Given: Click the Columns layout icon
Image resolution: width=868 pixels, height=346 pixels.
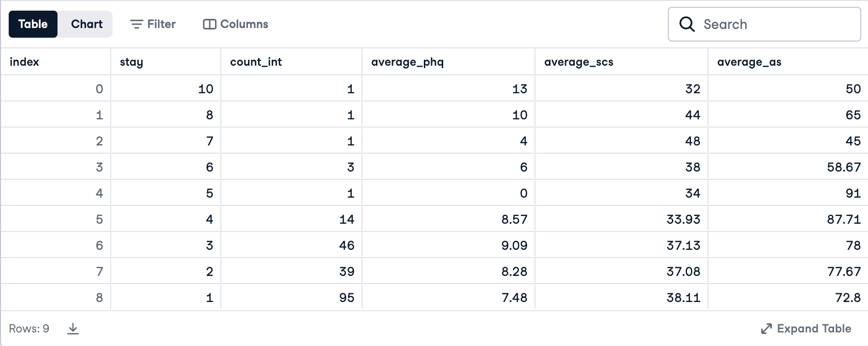Looking at the screenshot, I should [210, 24].
